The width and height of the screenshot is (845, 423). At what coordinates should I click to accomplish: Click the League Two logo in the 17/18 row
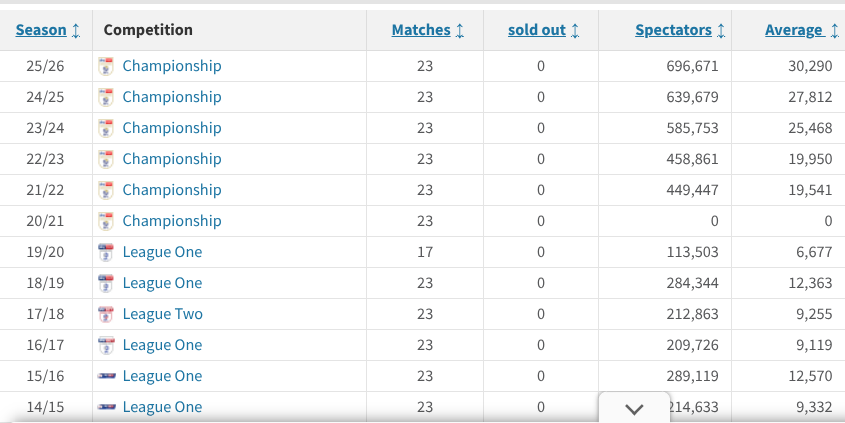106,314
